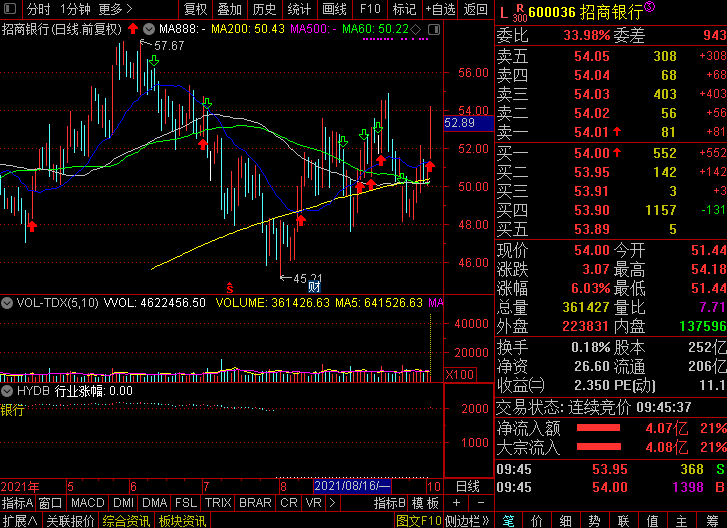Toggle 叠加 overlay mode

(x=231, y=9)
